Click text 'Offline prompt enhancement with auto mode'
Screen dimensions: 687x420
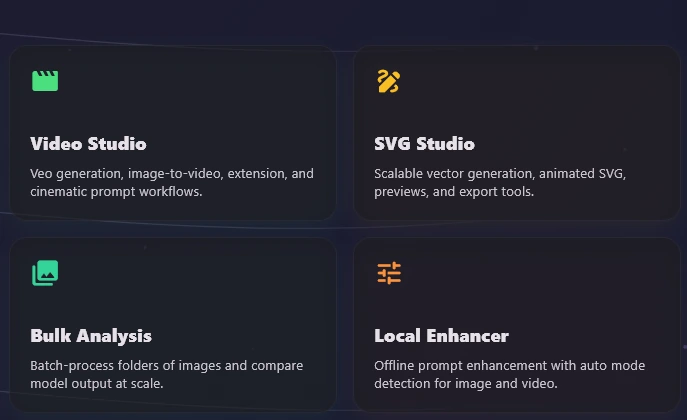510,365
